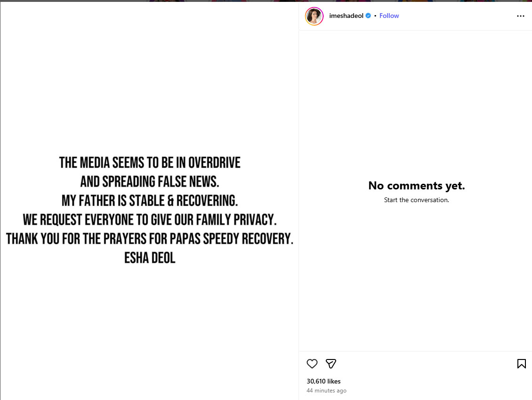Follow the imeshadeol account
Screen dimensions: 532x400
tap(389, 16)
